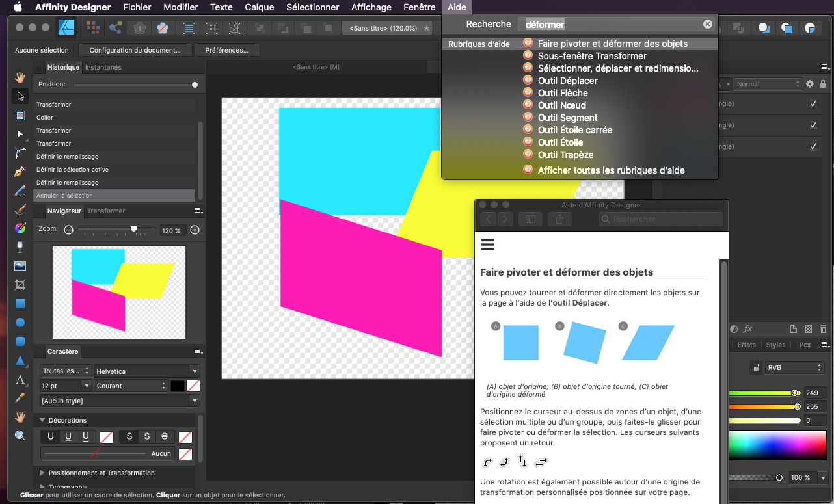Select the Vector Crop tool
The width and height of the screenshot is (834, 504).
(x=20, y=285)
